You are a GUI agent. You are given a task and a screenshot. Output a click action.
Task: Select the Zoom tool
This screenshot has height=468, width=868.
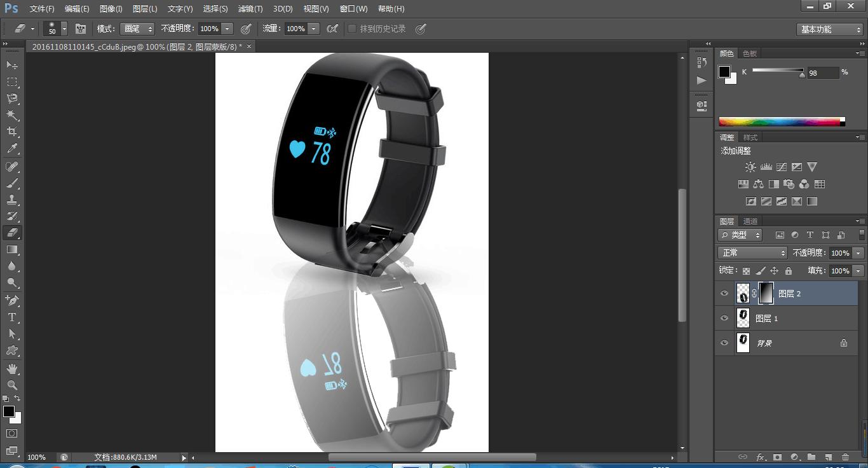click(12, 385)
